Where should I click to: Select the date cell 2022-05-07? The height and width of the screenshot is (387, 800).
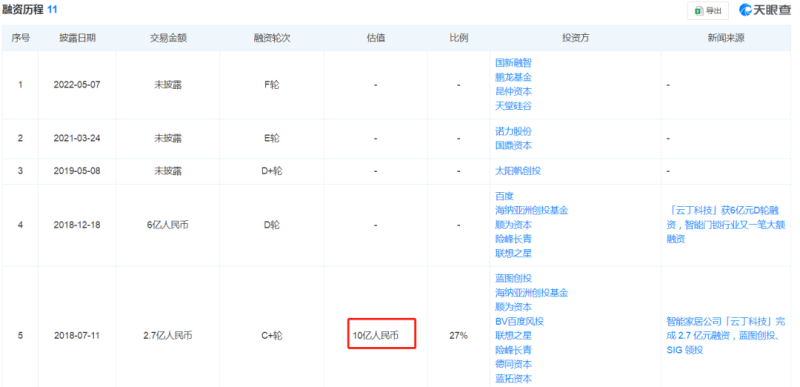click(x=77, y=85)
